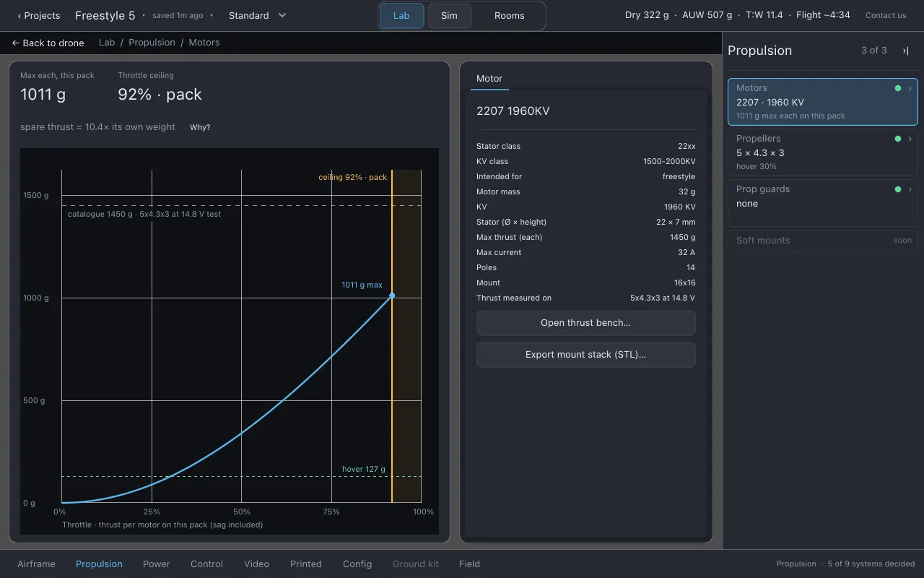The image size is (924, 578).
Task: Export mount stack STL
Action: tap(585, 355)
